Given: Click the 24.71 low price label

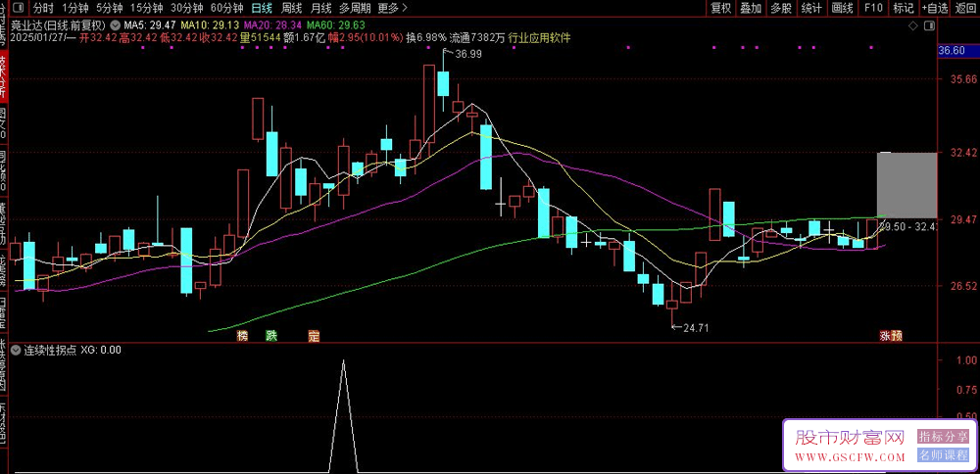Looking at the screenshot, I should [x=696, y=327].
